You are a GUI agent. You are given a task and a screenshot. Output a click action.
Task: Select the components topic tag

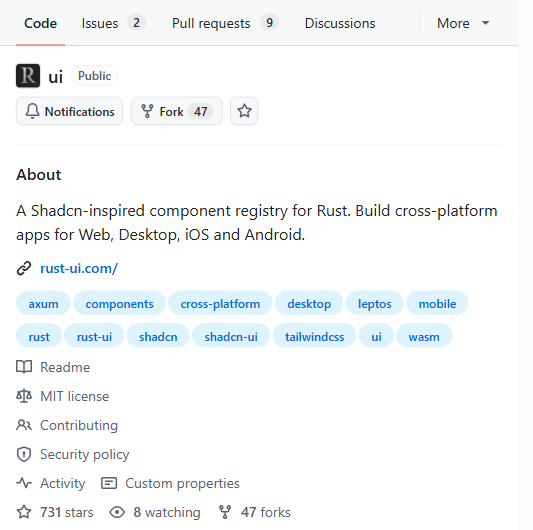point(119,303)
